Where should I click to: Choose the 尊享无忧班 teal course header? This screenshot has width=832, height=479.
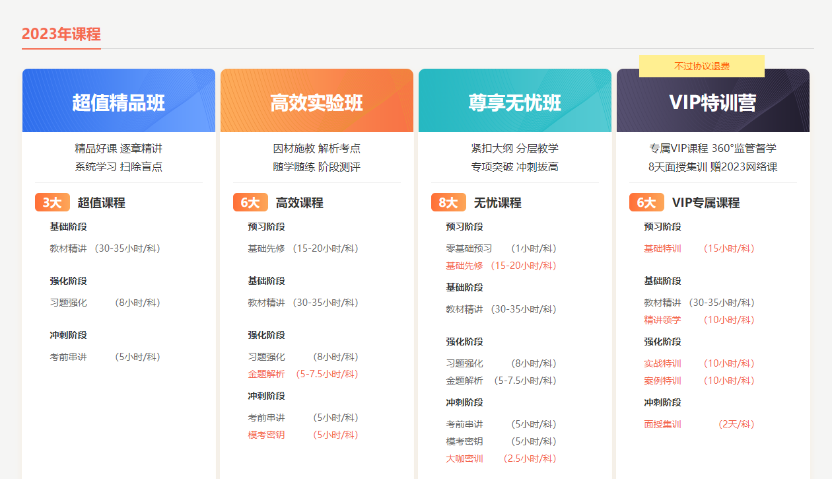514,102
